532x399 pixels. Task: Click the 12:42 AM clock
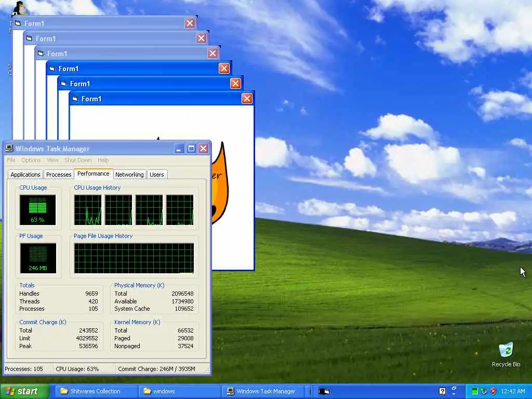[x=513, y=391]
